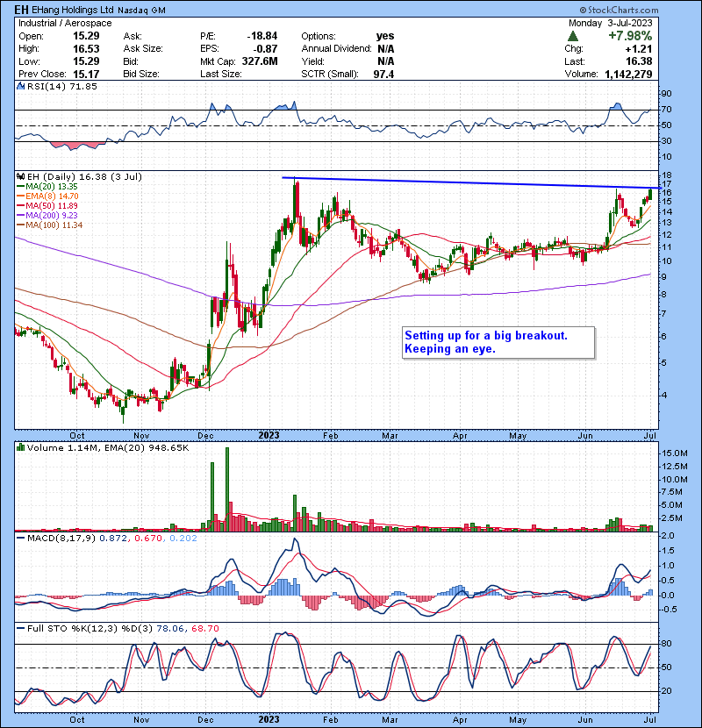Screen dimensions: 702x728
Task: Click the EPS value -0.87
Action: 265,49
